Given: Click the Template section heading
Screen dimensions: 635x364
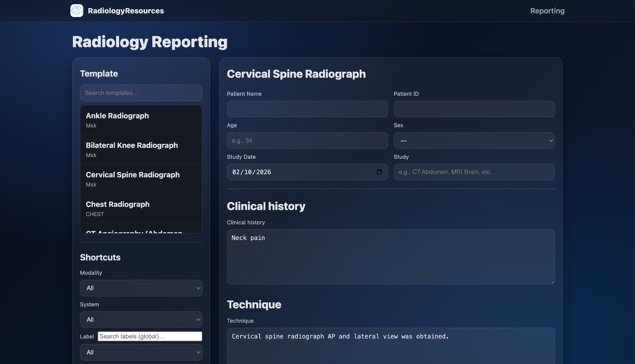Looking at the screenshot, I should tap(99, 73).
